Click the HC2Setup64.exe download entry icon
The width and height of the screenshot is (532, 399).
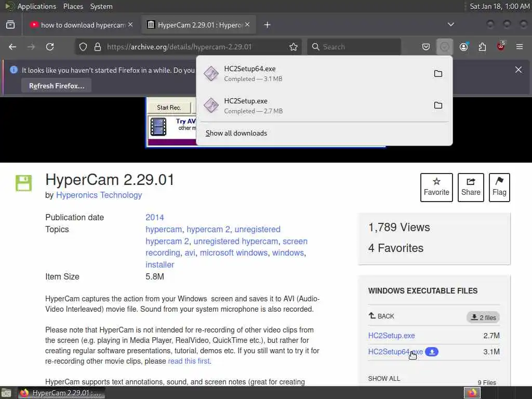point(211,74)
